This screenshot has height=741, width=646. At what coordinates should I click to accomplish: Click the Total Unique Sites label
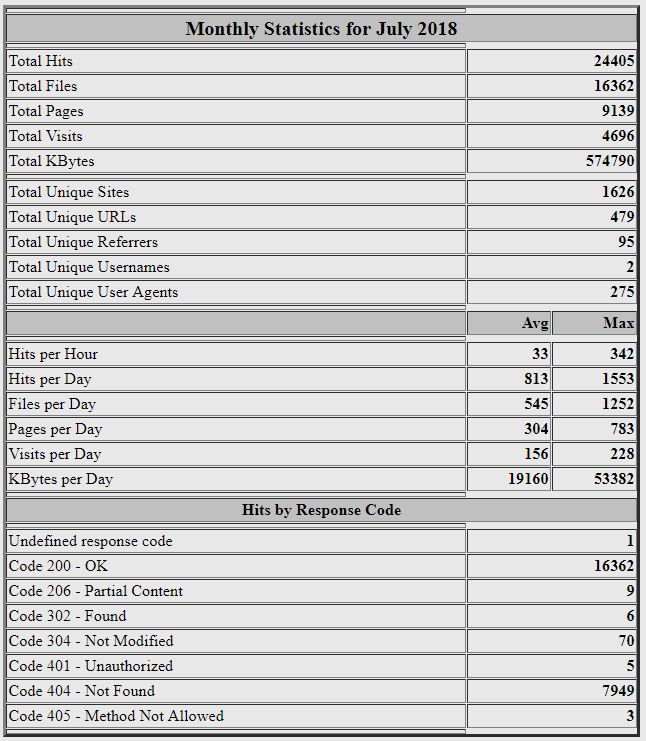[69, 192]
